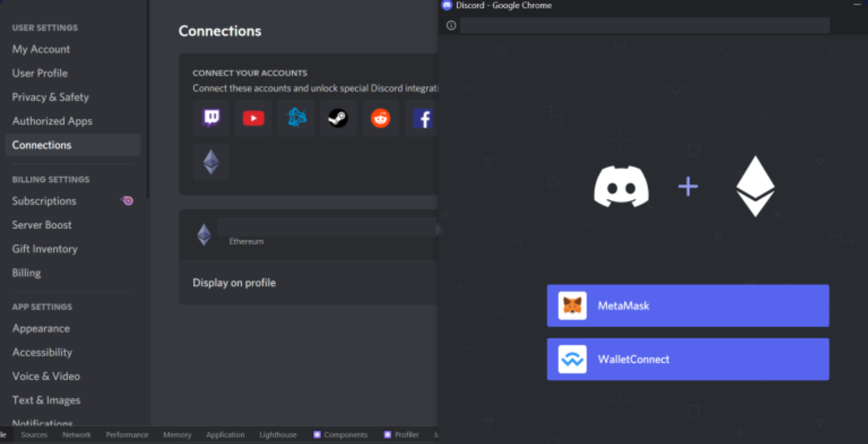Open the Subscriptions page
The image size is (868, 444).
(44, 201)
